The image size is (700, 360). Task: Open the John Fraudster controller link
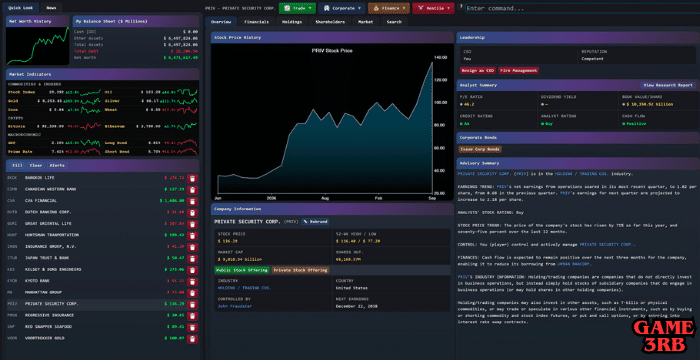(235, 306)
